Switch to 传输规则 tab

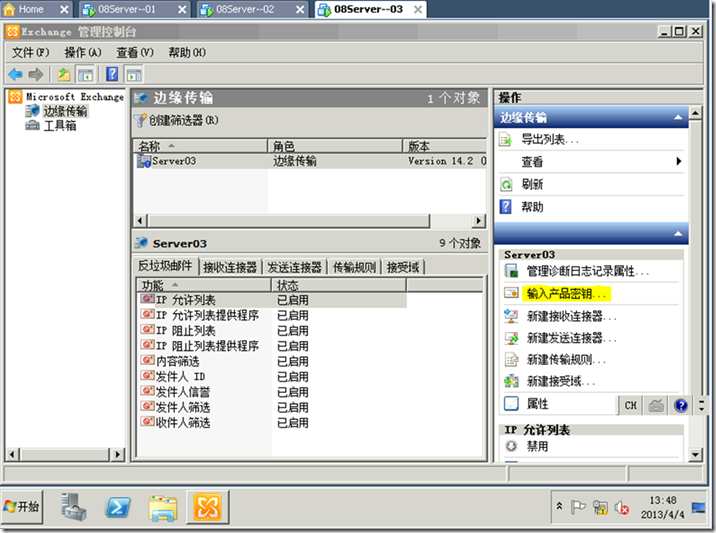354,267
